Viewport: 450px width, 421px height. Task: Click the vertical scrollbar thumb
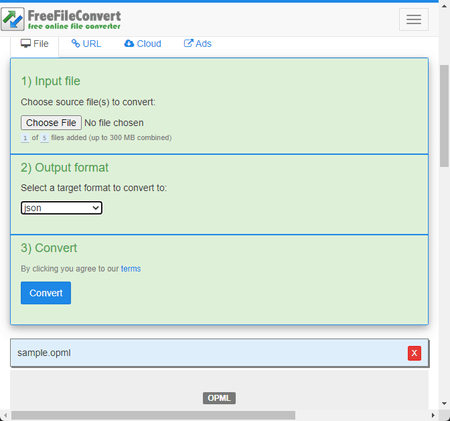(x=444, y=116)
